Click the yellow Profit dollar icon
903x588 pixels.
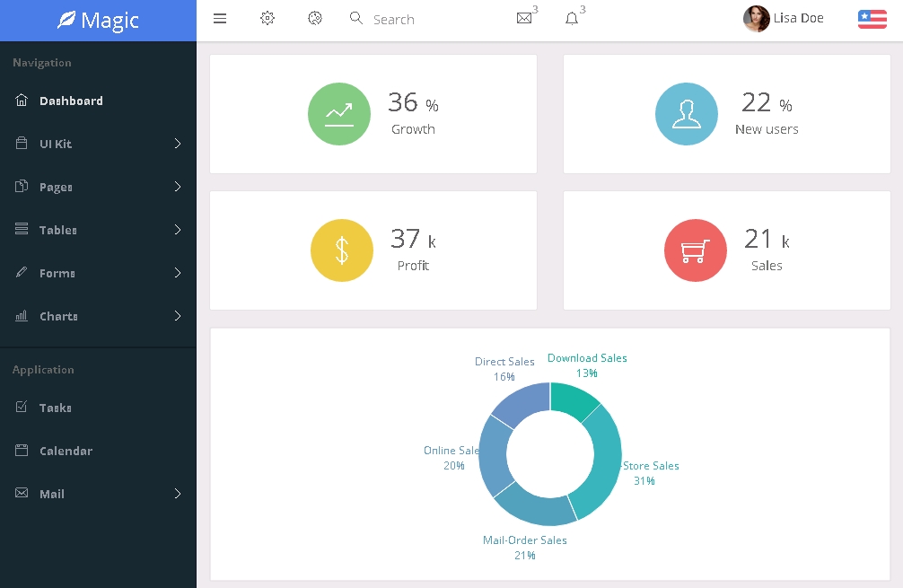342,250
